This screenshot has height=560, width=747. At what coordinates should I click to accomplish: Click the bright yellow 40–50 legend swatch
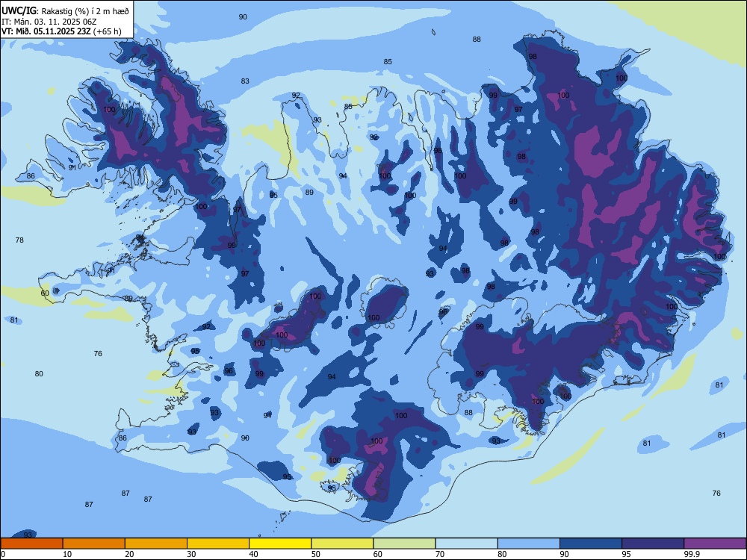(x=280, y=544)
